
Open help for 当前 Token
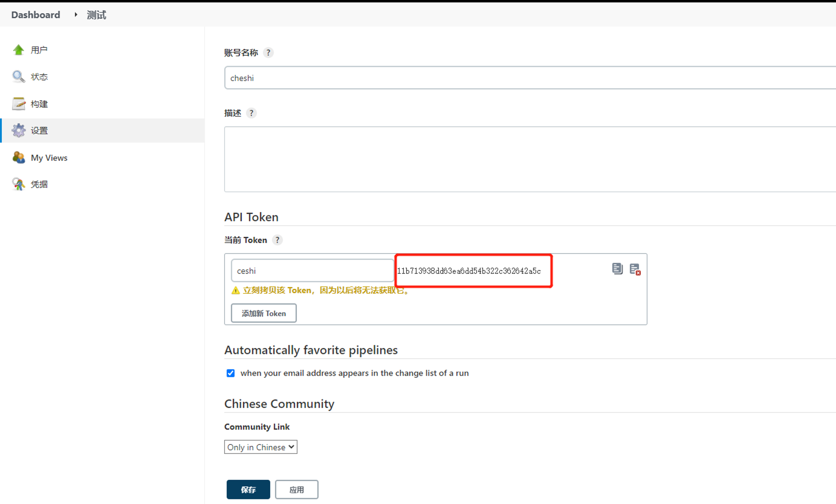[277, 240]
